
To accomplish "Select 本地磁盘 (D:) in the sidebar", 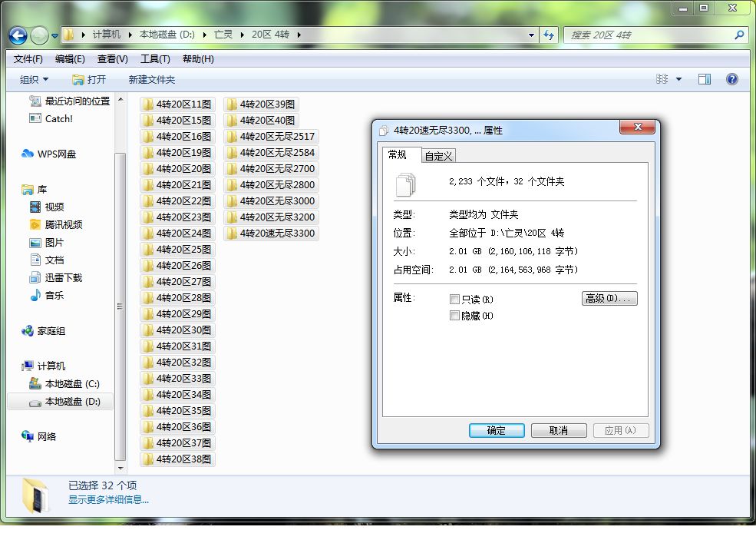I will 61,402.
